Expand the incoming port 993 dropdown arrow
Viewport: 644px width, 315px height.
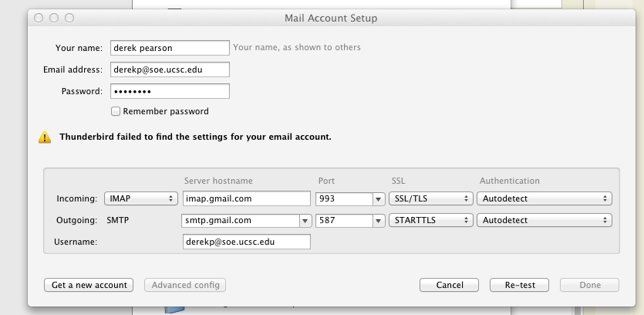pyautogui.click(x=378, y=199)
